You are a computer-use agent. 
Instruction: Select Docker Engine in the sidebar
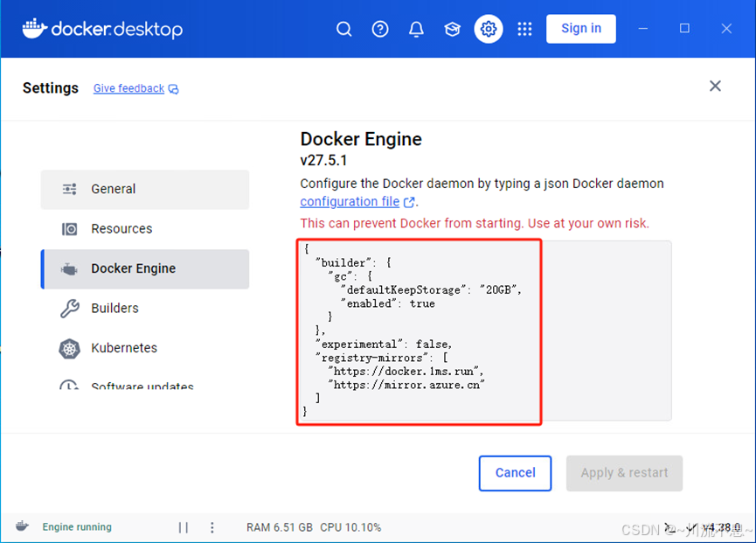145,268
